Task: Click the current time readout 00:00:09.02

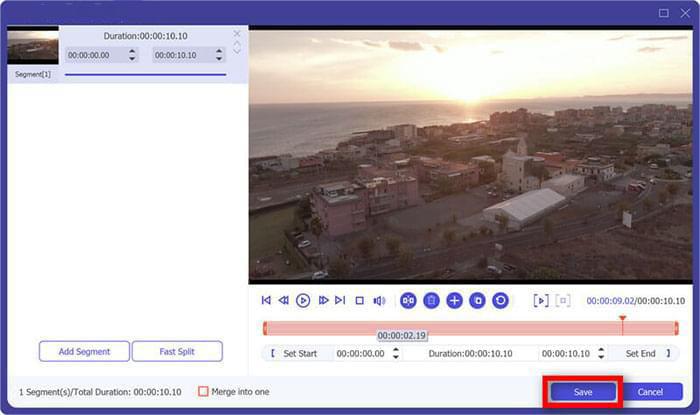Action: coord(610,301)
